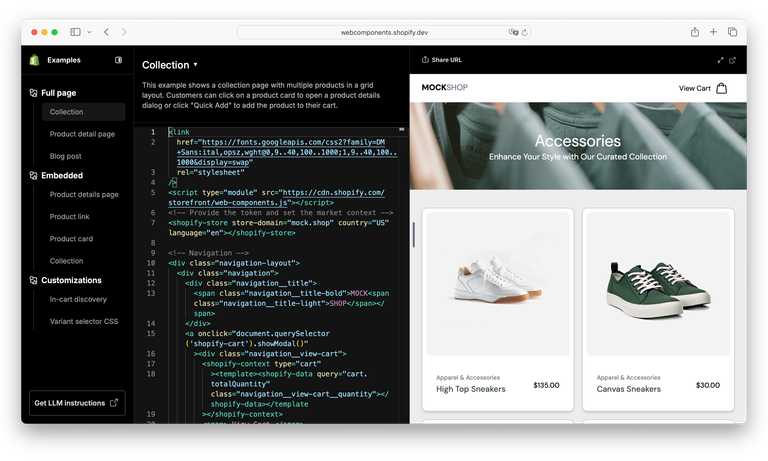
Task: Click the webcomponents.shopify.dev address bar
Action: [384, 32]
